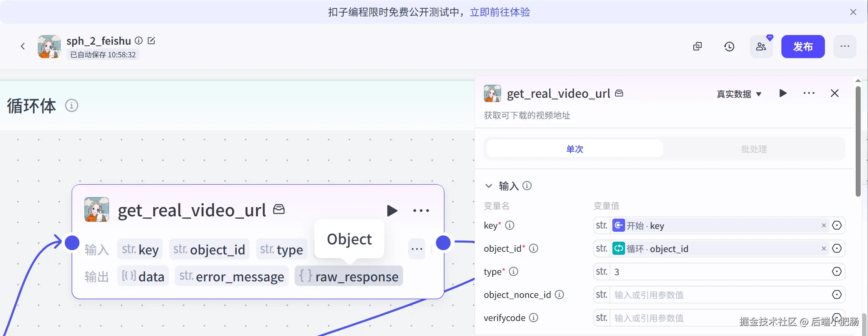Select the object_id input tag on node
This screenshot has width=868, height=336.
click(x=209, y=249)
